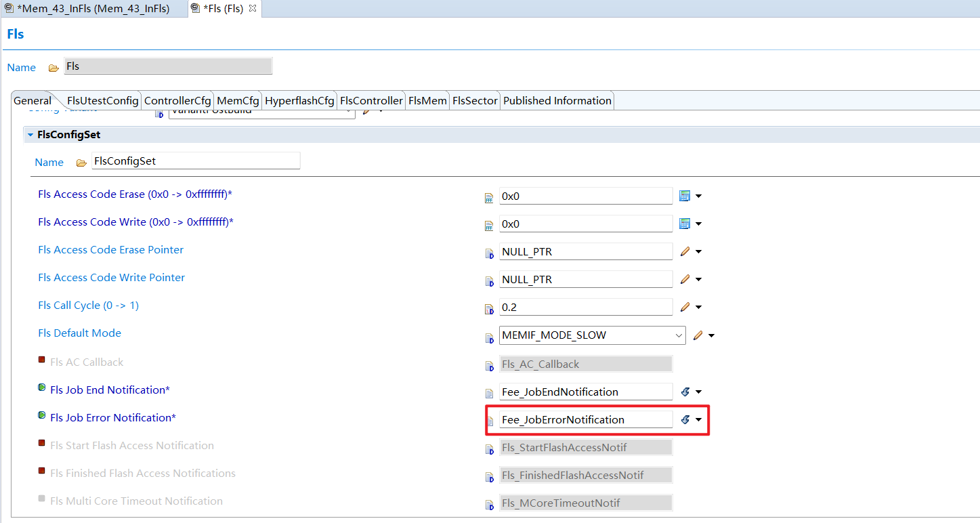
Task: Click the Fls Call Cycle label link
Action: click(x=88, y=306)
